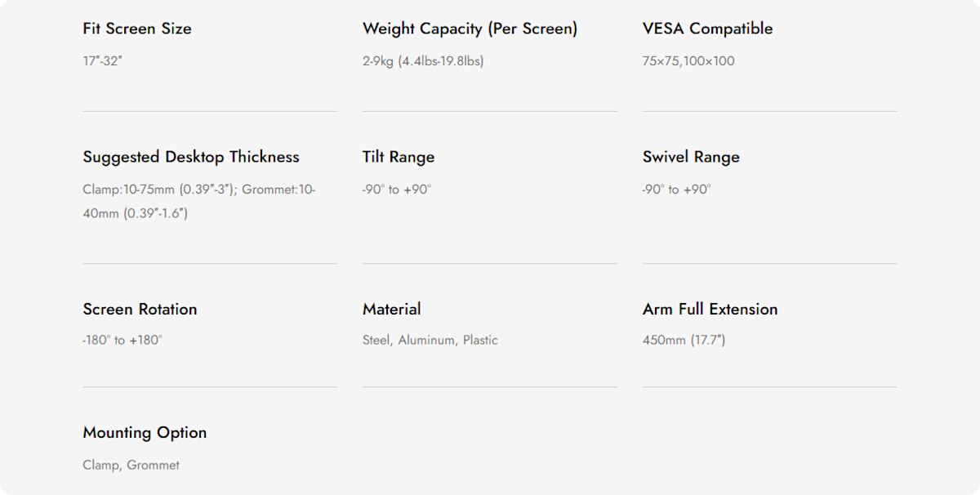Click the Material heading
The width and height of the screenshot is (980, 495).
[x=392, y=309]
